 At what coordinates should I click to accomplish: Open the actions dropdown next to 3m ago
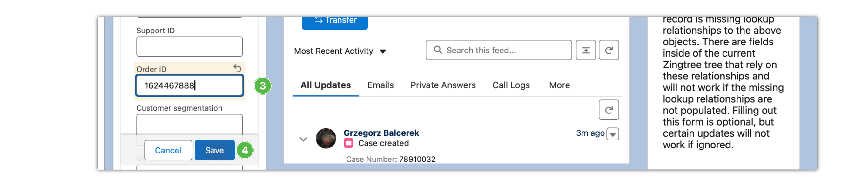(613, 134)
